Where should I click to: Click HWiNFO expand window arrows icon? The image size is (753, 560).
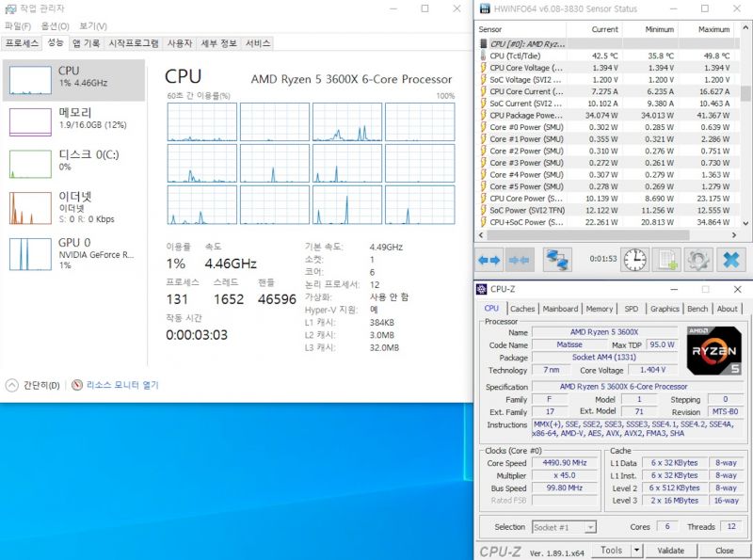tap(489, 260)
